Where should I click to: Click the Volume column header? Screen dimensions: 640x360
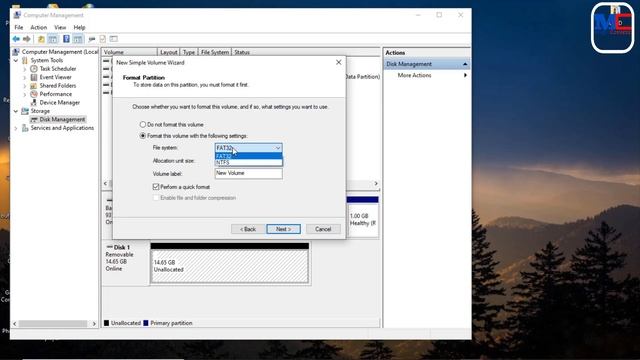pyautogui.click(x=129, y=52)
